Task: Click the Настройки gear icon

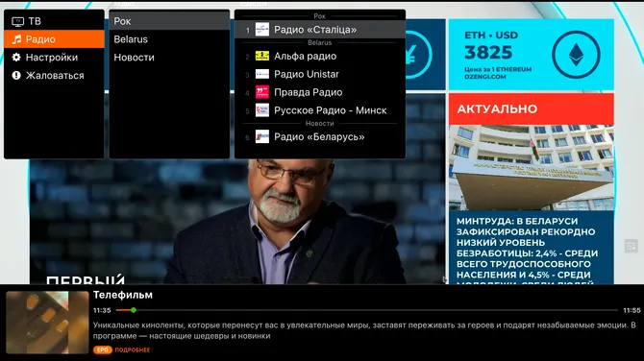Action: click(x=16, y=57)
